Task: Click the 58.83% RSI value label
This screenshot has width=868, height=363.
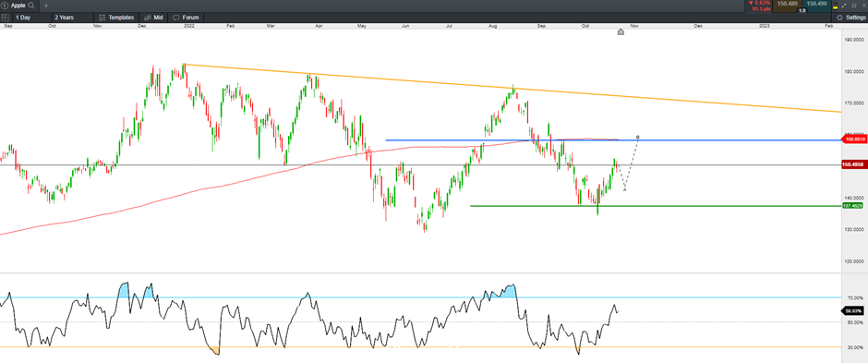Action: pyautogui.click(x=854, y=311)
